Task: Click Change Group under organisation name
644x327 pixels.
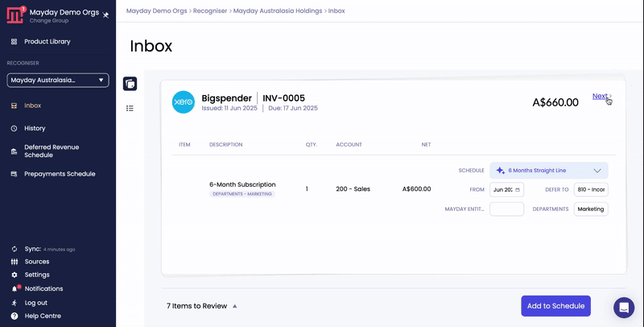Action: coord(49,21)
